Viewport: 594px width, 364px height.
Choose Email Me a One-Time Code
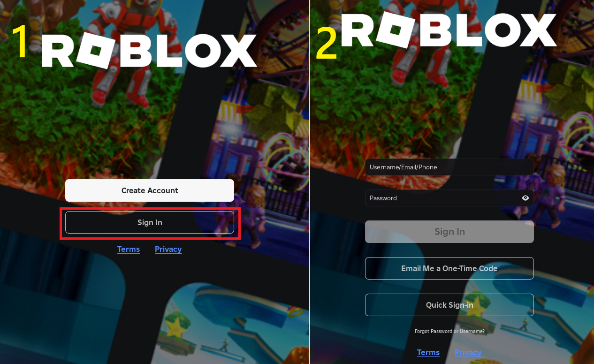click(449, 268)
